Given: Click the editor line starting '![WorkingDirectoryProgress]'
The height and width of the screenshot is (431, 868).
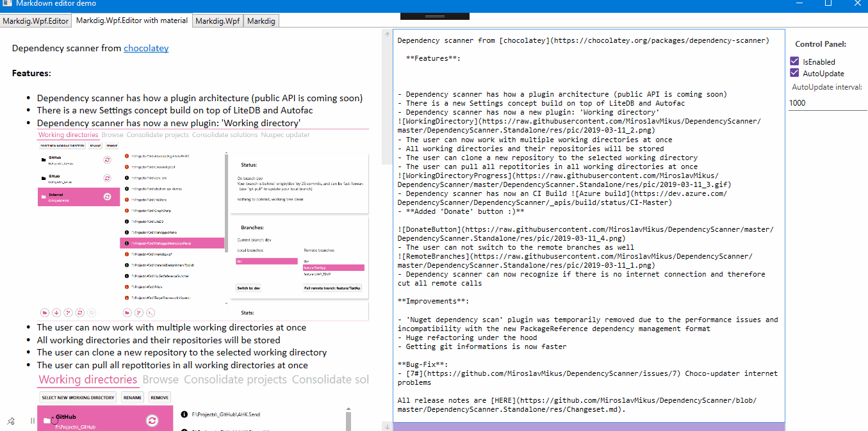Looking at the screenshot, I should pos(564,180).
